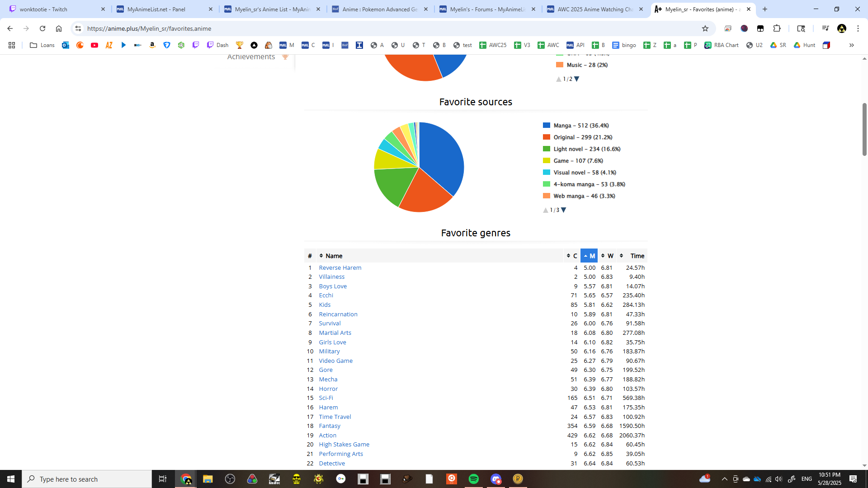Open the Amazon bookmark icon
868x488 pixels.
pyautogui.click(x=152, y=45)
